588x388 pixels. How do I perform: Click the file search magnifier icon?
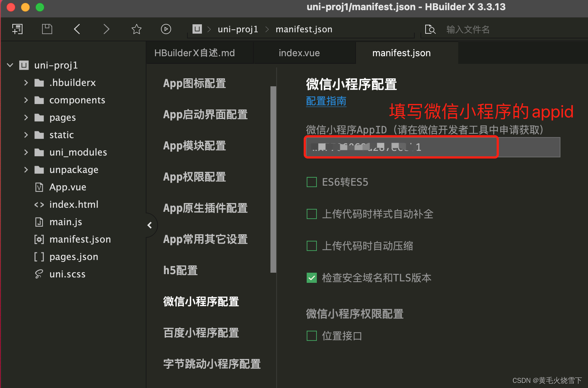[x=430, y=29]
